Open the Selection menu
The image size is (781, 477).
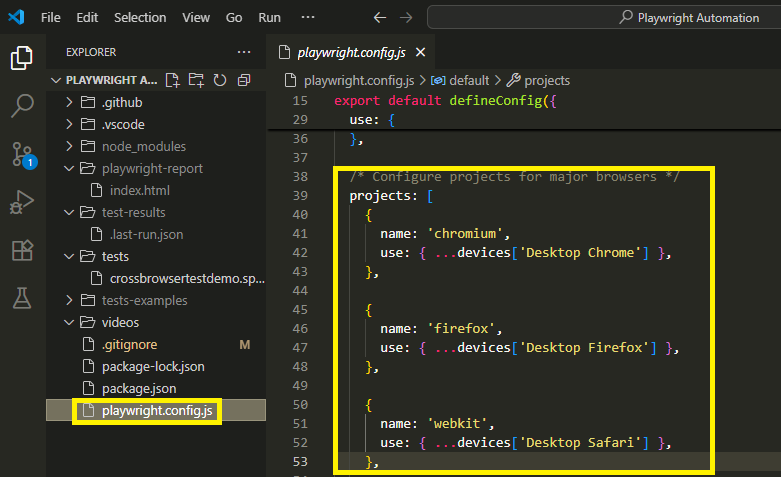[x=140, y=17]
